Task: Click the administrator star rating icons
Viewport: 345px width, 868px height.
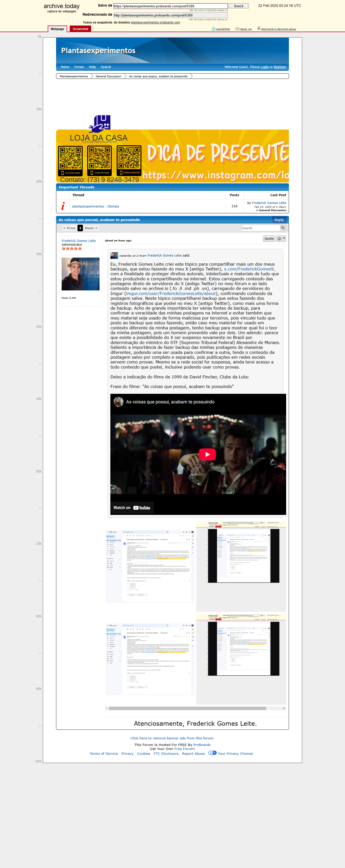Action: click(72, 249)
